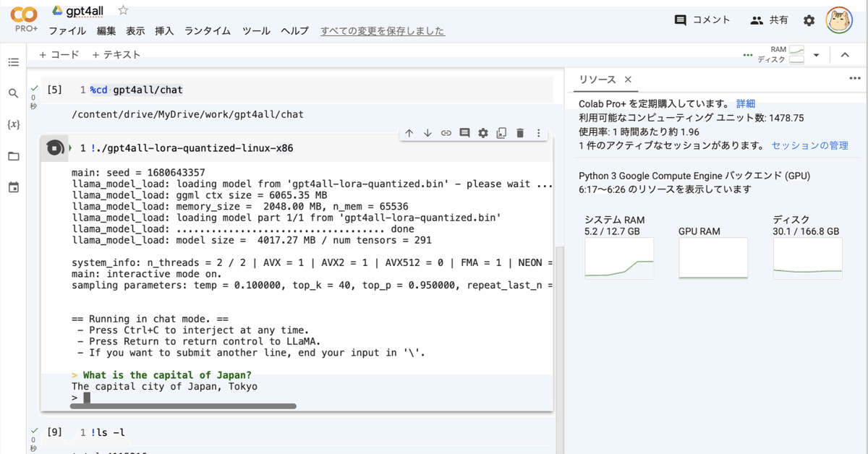Screen dimensions: 868x454
Task: Open the variables inspector {x} panel
Action: [13, 124]
